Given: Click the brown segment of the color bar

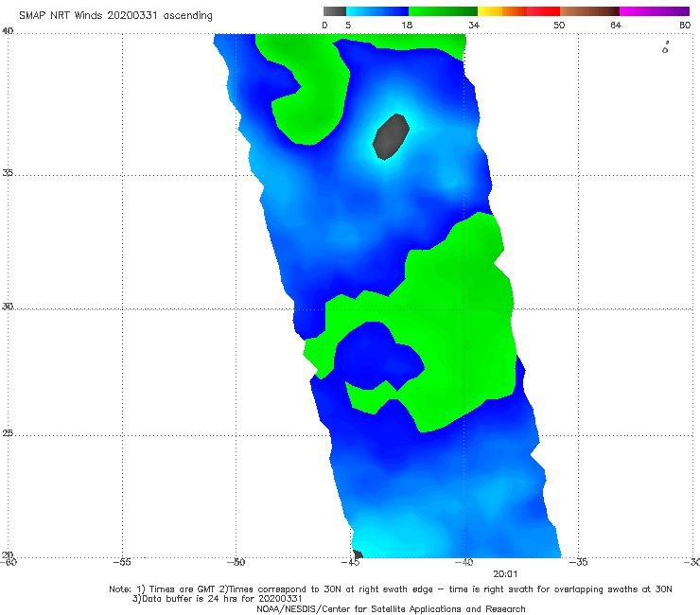Looking at the screenshot, I should [x=589, y=11].
